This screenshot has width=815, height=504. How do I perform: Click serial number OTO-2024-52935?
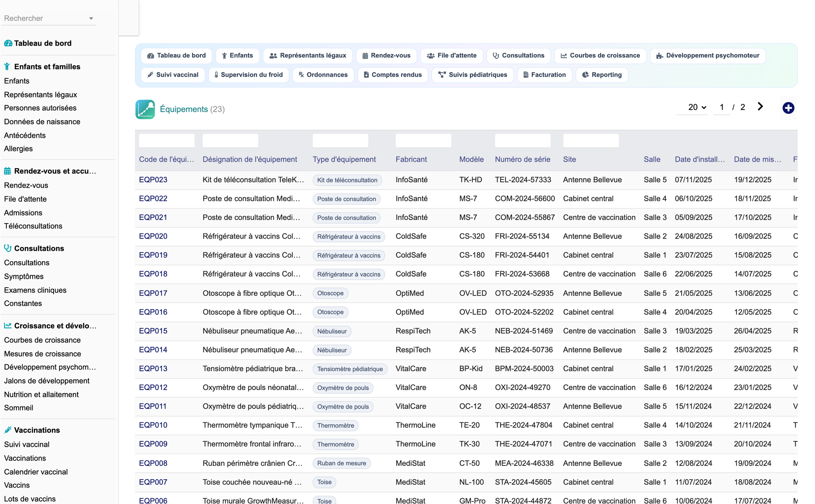(524, 293)
